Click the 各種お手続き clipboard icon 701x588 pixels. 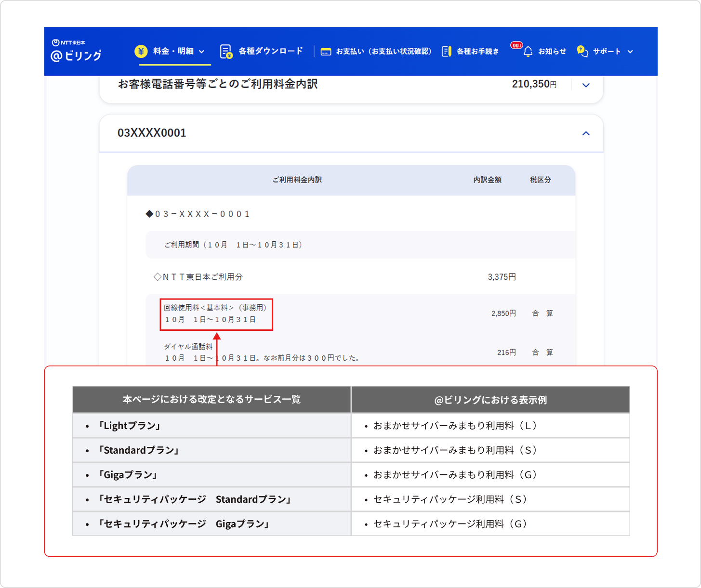(x=446, y=52)
